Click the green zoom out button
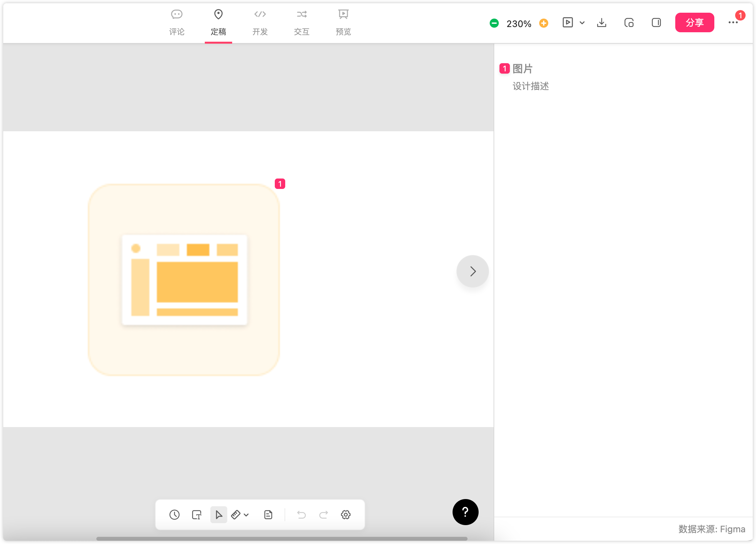 pos(494,23)
